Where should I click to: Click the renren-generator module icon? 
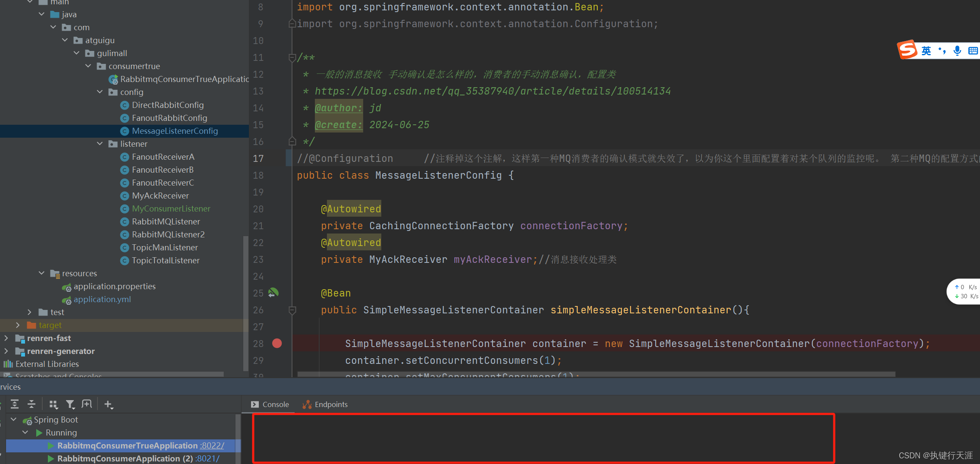pos(20,351)
